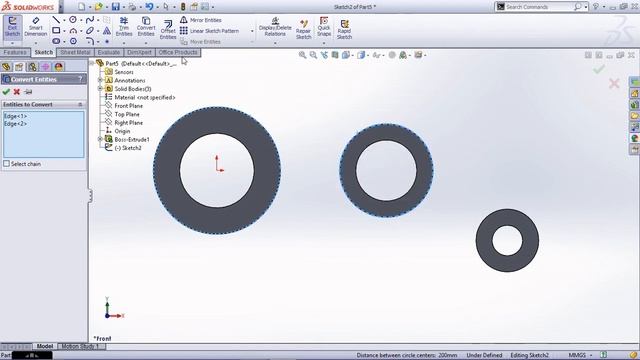Screen dimensions: 640x360
Task: Click the Open document icon
Action: pos(98,7)
